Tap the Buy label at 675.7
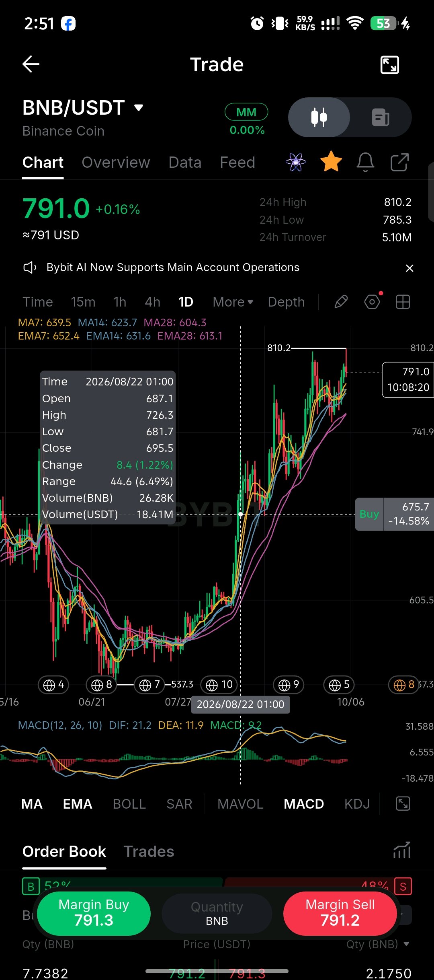The height and width of the screenshot is (980, 434). pyautogui.click(x=369, y=514)
